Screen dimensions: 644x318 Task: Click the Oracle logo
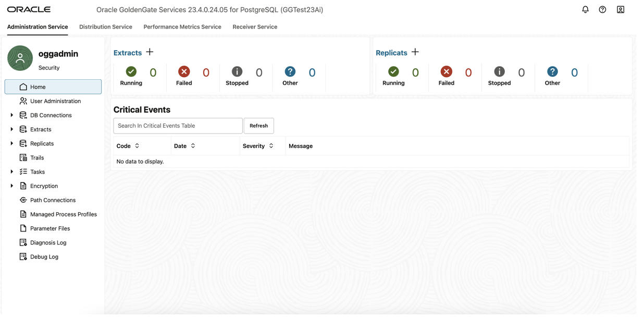(x=29, y=9)
